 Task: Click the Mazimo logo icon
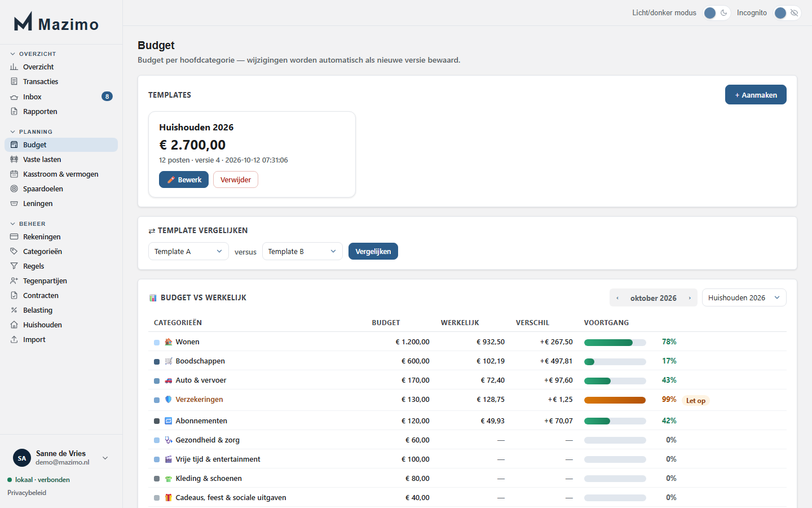(x=23, y=22)
